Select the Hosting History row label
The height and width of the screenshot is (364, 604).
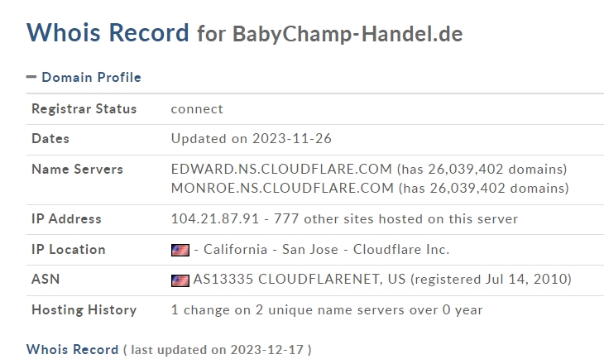pos(84,310)
